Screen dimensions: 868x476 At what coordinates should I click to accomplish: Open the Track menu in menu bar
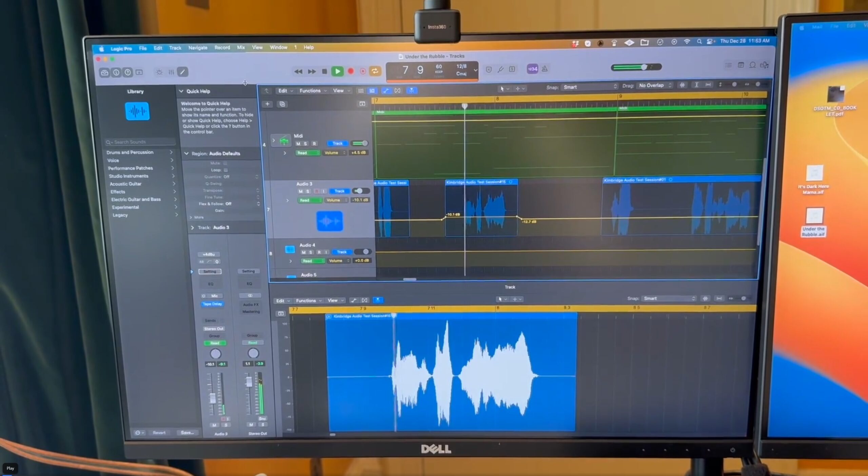pyautogui.click(x=175, y=48)
